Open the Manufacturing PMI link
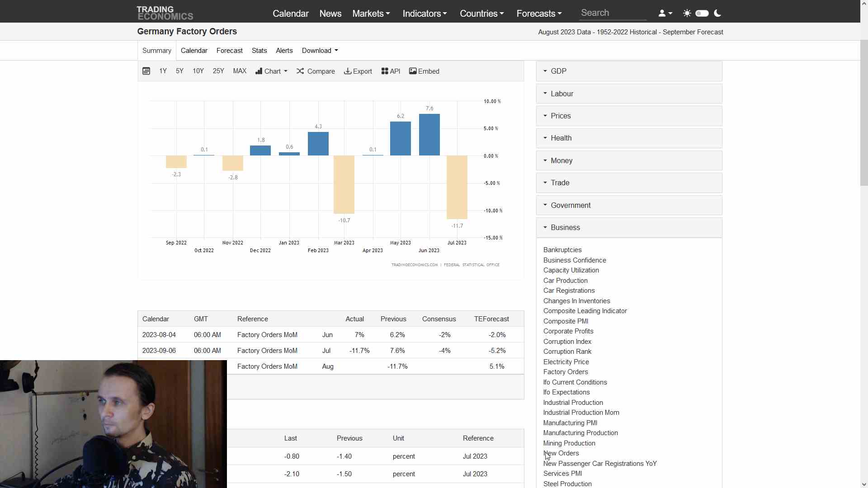The height and width of the screenshot is (488, 868). point(570,422)
